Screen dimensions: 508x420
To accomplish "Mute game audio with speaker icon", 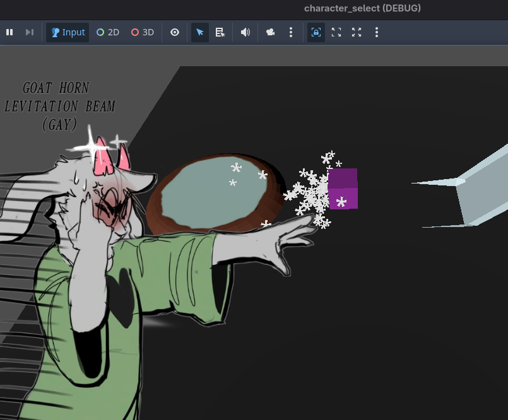I will pyautogui.click(x=245, y=32).
